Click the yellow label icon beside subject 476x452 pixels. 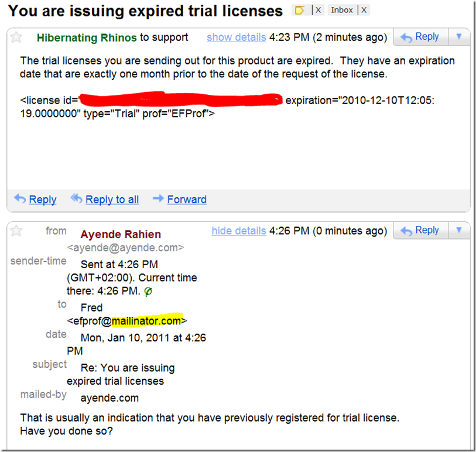(300, 11)
